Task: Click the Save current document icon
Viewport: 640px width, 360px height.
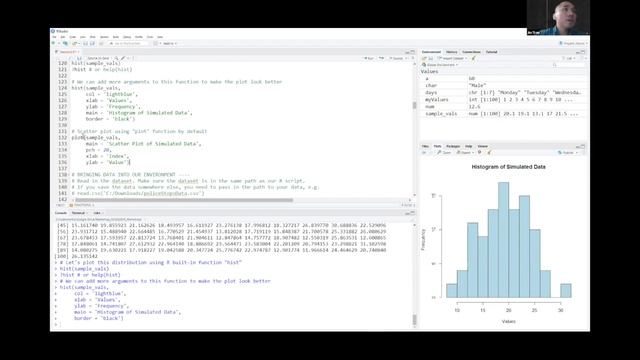Action: (x=86, y=43)
